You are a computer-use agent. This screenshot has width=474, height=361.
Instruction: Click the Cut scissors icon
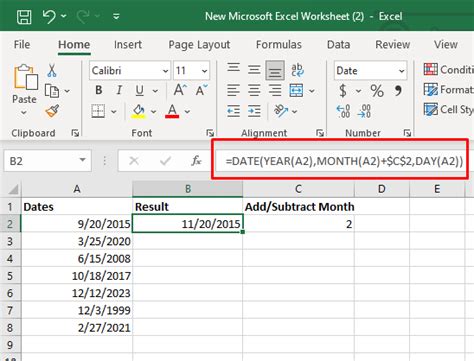tap(52, 70)
